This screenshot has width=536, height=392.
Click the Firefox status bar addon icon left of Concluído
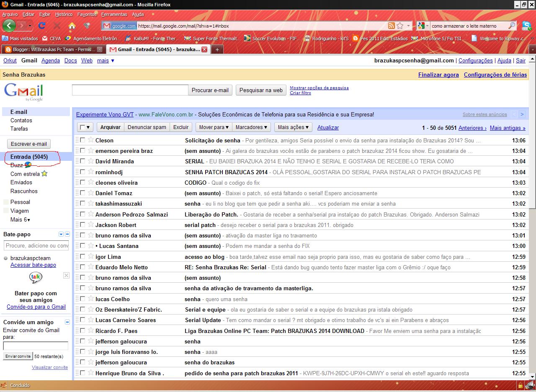coord(4,385)
